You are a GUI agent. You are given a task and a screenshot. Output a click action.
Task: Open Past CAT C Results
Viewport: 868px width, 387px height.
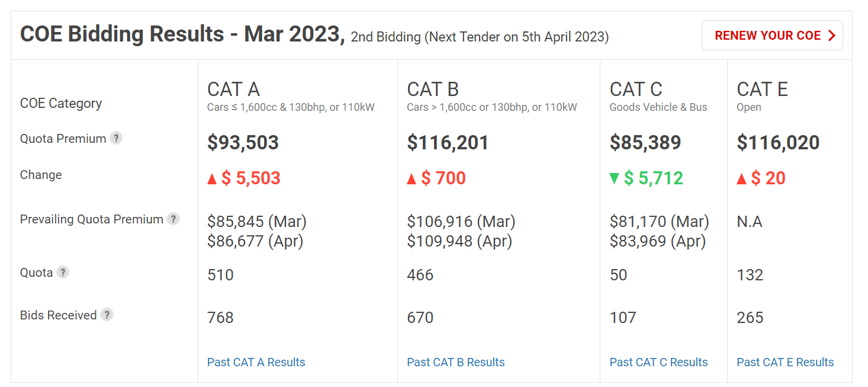point(658,362)
